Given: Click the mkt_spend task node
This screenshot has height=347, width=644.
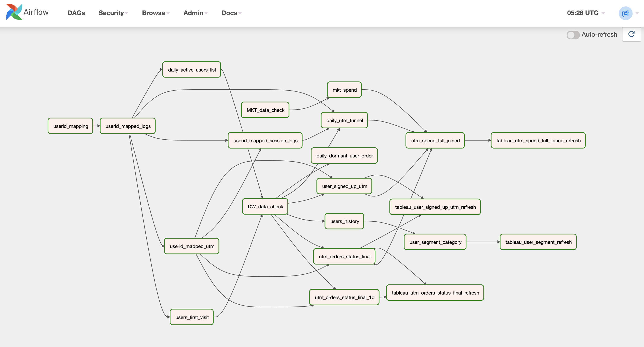Looking at the screenshot, I should [344, 90].
